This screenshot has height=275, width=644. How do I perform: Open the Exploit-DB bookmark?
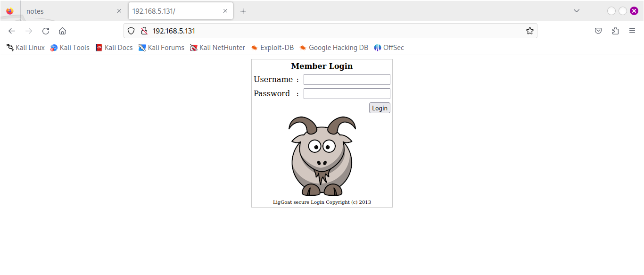(x=272, y=48)
